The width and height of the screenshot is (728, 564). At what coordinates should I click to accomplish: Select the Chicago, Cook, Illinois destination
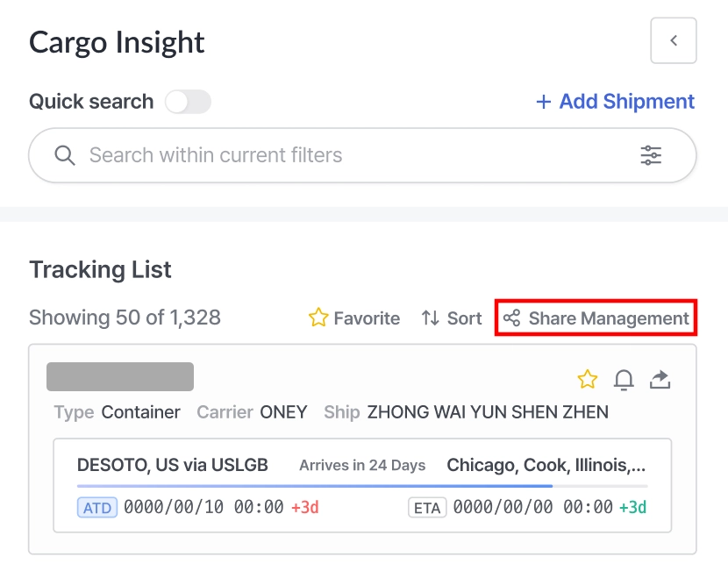pos(546,465)
